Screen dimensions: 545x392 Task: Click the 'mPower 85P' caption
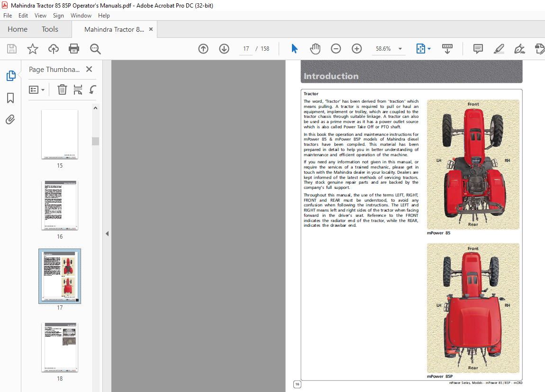(x=440, y=376)
